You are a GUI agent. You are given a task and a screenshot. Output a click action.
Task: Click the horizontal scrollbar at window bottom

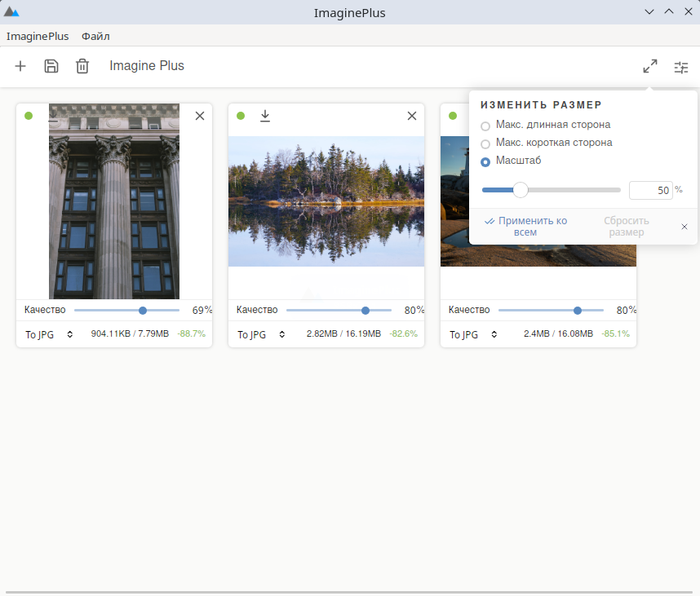tap(349, 593)
